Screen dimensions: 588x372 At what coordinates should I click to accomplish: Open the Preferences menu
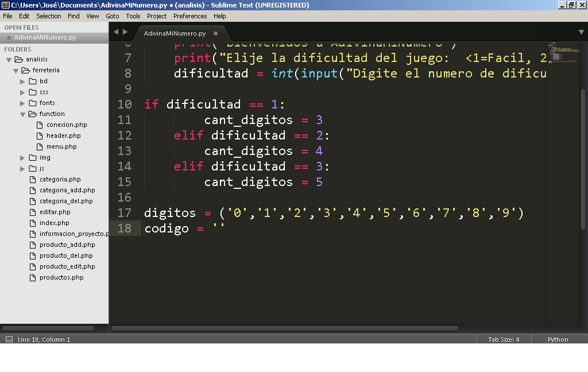click(189, 16)
